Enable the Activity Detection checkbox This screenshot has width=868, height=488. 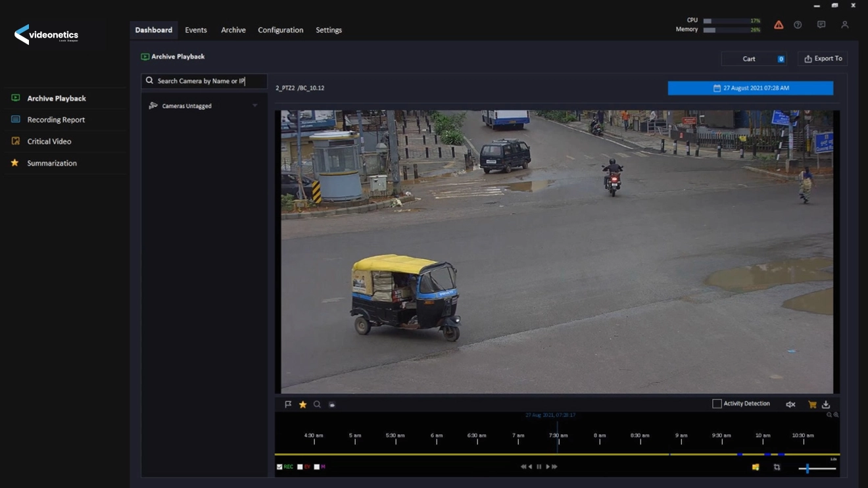tap(717, 404)
